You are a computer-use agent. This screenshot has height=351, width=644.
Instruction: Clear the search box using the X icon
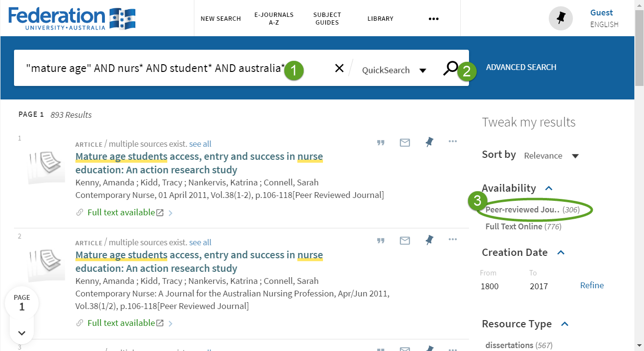click(339, 68)
